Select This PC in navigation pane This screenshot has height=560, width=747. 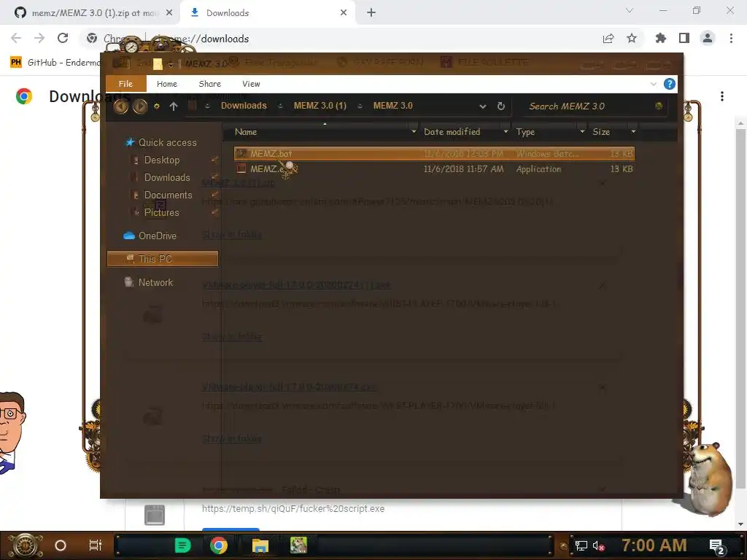pyautogui.click(x=163, y=259)
